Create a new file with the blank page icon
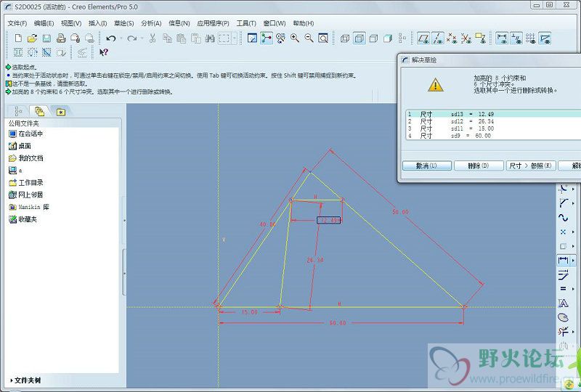Image resolution: width=581 pixels, height=392 pixels. (x=18, y=38)
